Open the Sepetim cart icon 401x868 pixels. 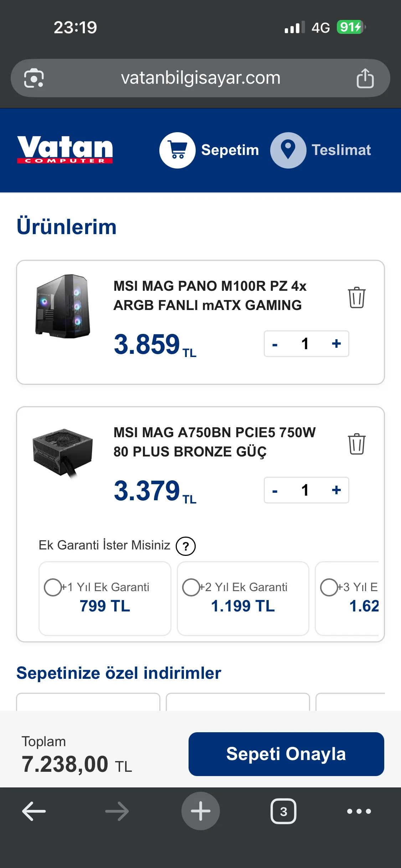(x=177, y=150)
